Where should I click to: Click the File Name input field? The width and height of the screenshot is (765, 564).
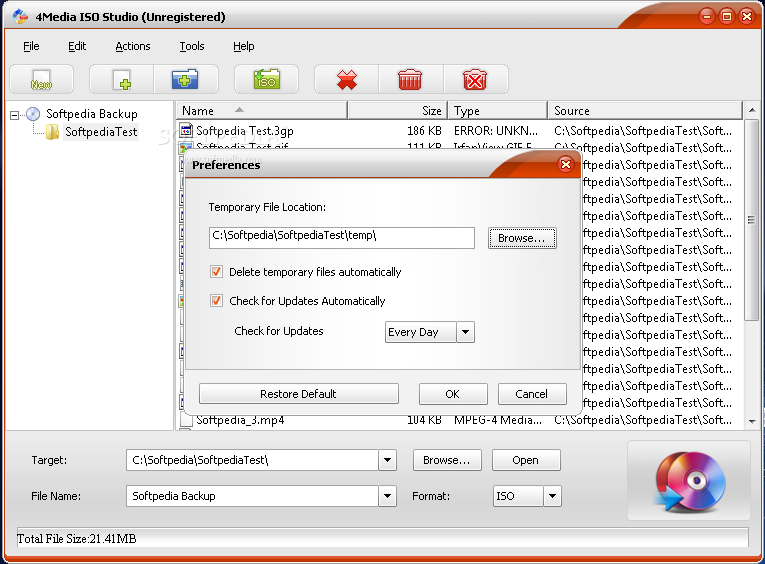(252, 496)
